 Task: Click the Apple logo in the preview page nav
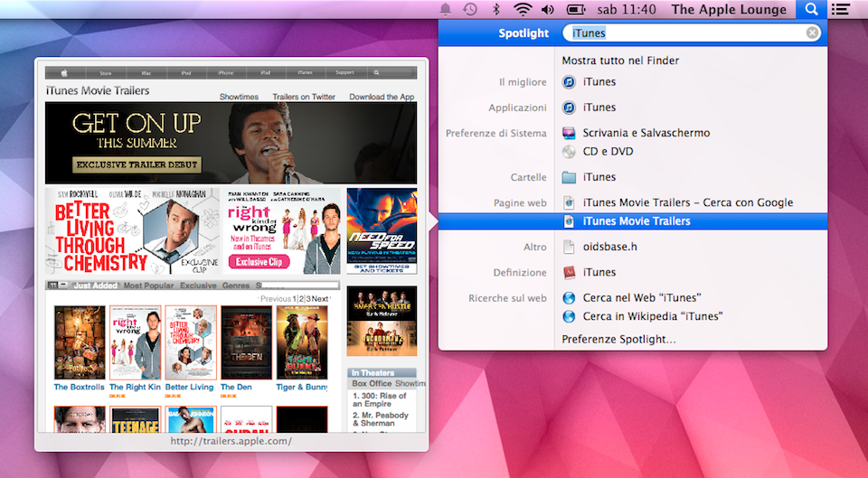[65, 73]
